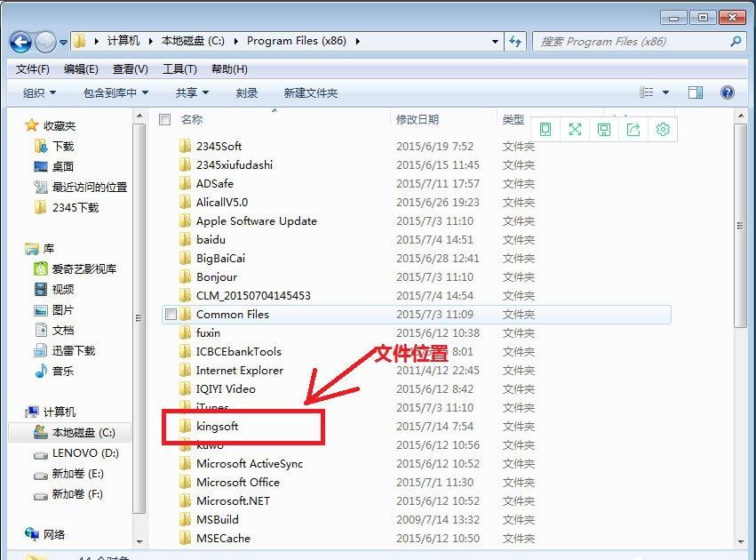The width and height of the screenshot is (756, 560).
Task: Tick the select-all checkbox in the header
Action: (165, 120)
